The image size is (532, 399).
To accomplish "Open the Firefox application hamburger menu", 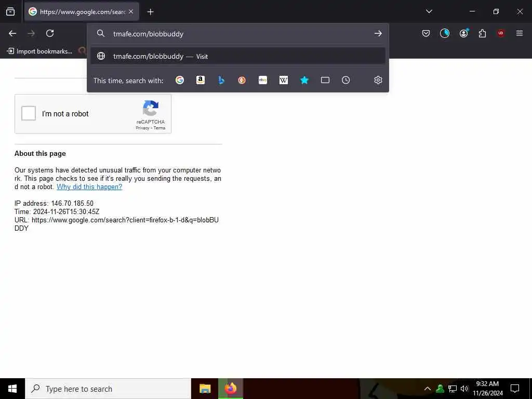I will (520, 33).
